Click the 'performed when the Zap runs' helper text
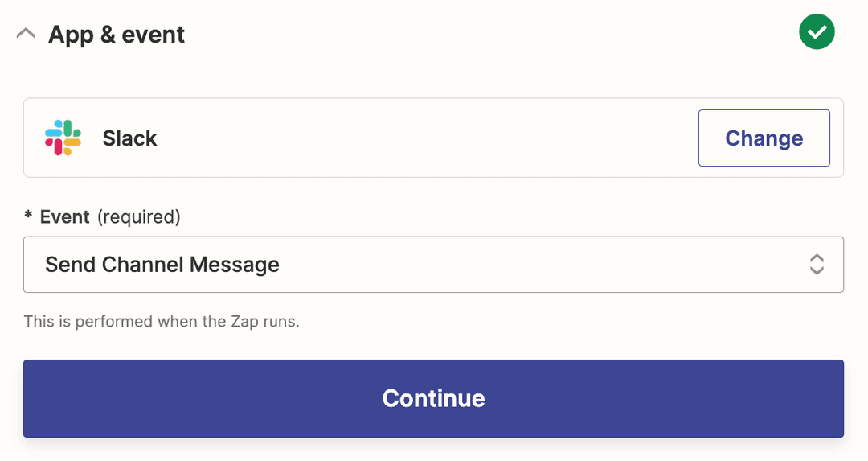868x461 pixels. [162, 322]
